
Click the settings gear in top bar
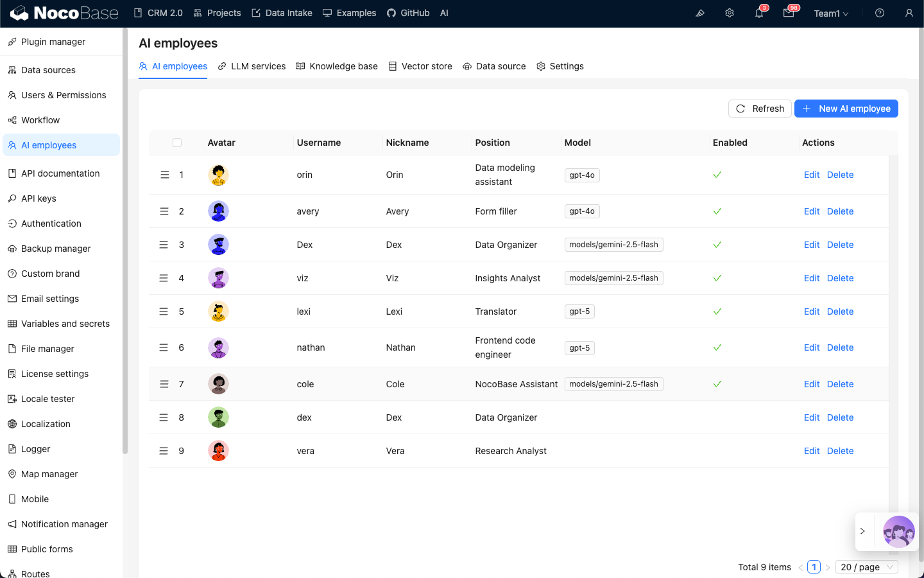point(730,13)
